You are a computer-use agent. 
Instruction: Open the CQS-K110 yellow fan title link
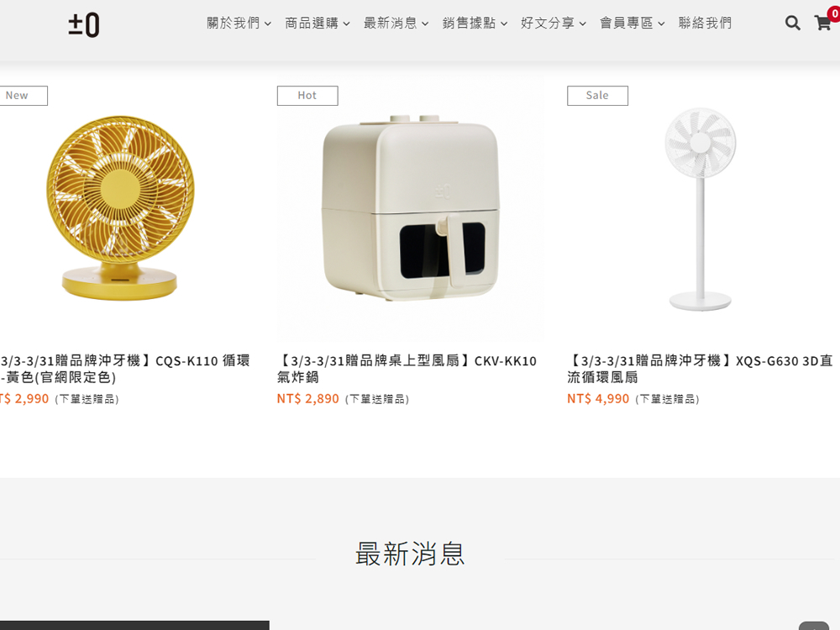coord(125,369)
